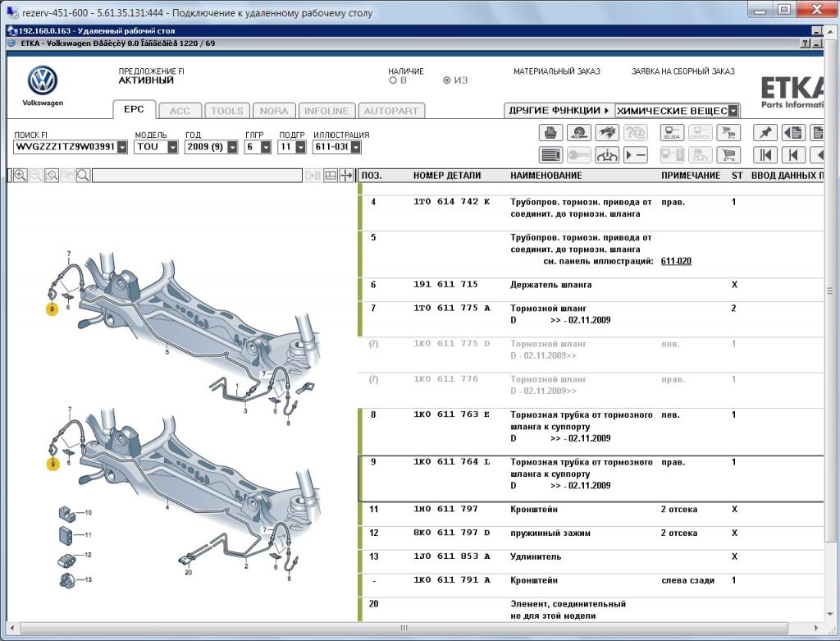
Task: Open the ГОД 2009 (9) dropdown
Action: [x=232, y=147]
